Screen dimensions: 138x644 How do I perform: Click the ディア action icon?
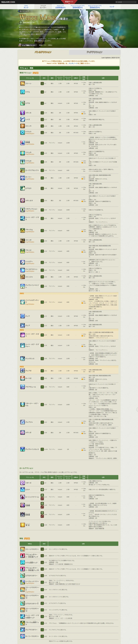[23, 316]
